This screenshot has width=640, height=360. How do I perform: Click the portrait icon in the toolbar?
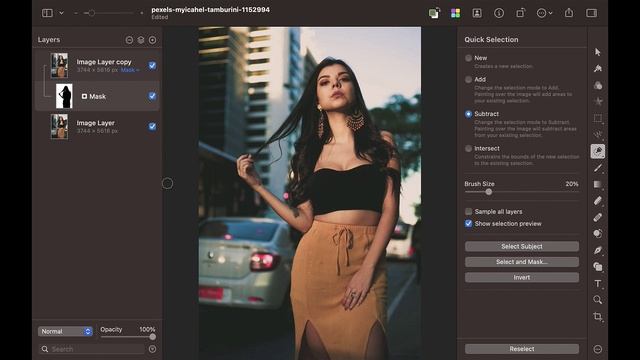click(x=477, y=13)
